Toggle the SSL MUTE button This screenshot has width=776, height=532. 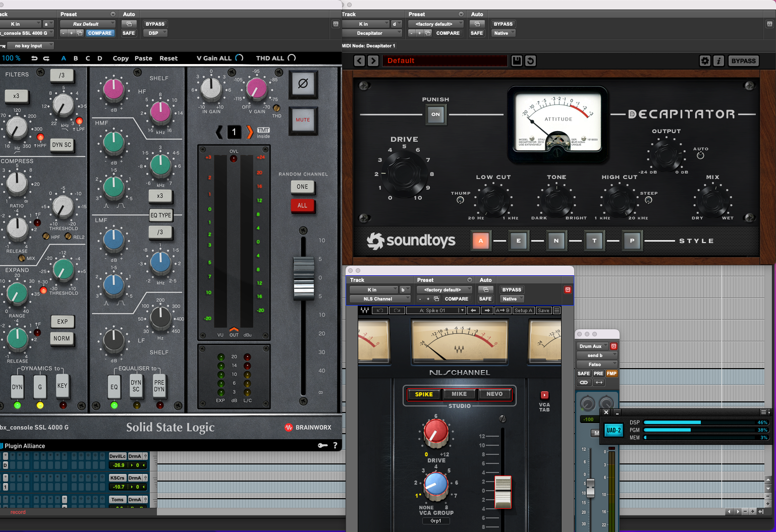click(303, 120)
